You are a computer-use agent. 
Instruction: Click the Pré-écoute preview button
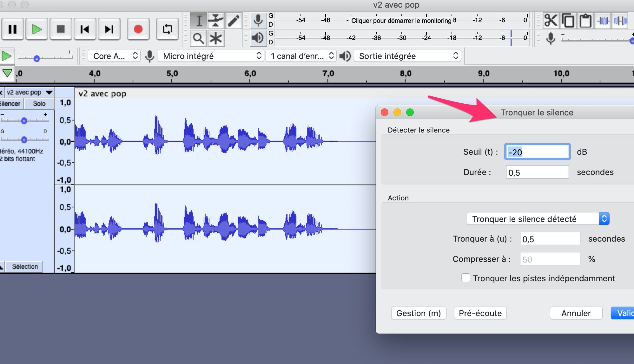[480, 313]
